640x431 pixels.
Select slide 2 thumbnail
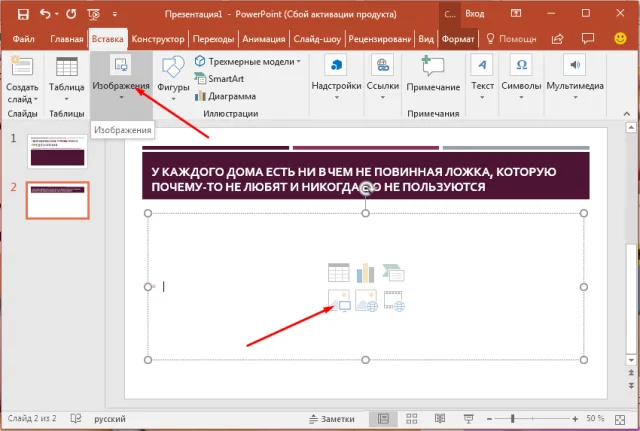(58, 200)
